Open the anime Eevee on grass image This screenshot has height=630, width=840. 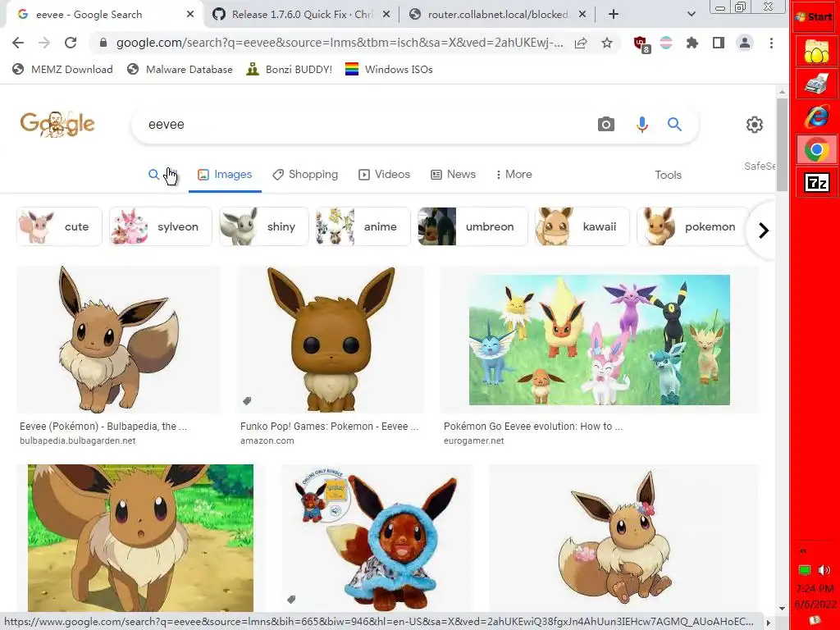click(140, 538)
